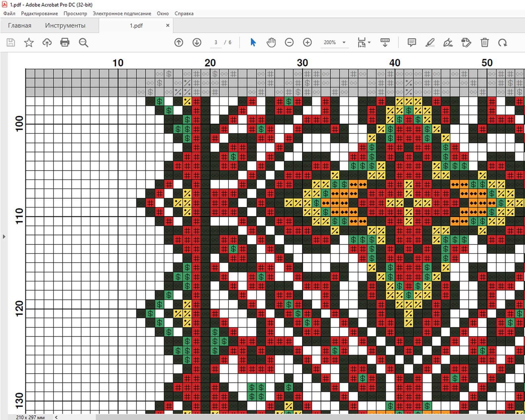Activate the Selection arrow tool
The height and width of the screenshot is (420, 525).
coord(253,42)
